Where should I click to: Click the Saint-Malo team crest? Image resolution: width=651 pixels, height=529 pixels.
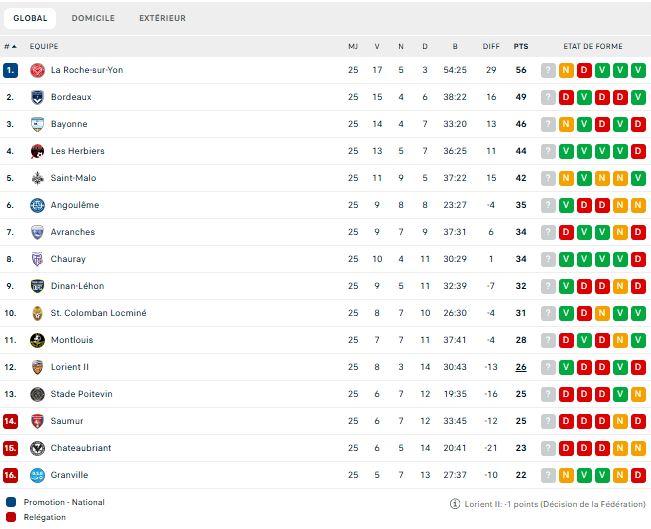(x=37, y=178)
